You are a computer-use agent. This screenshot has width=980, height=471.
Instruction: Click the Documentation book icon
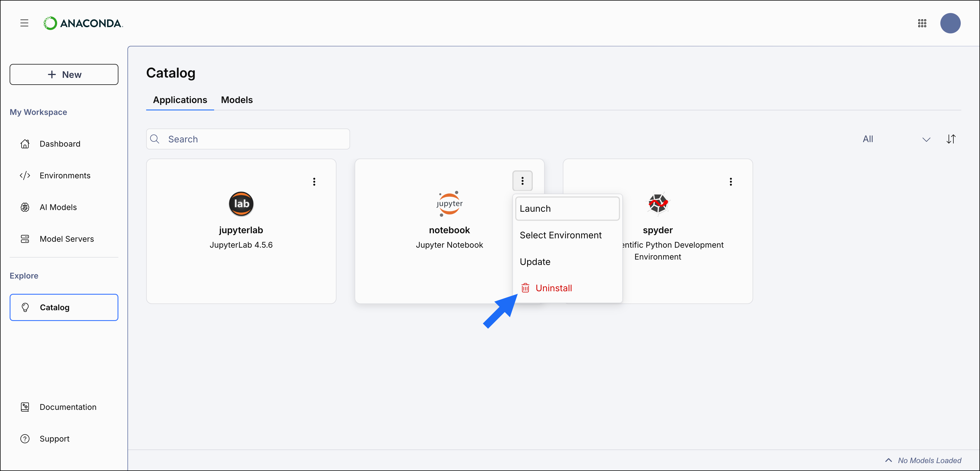pos(25,407)
